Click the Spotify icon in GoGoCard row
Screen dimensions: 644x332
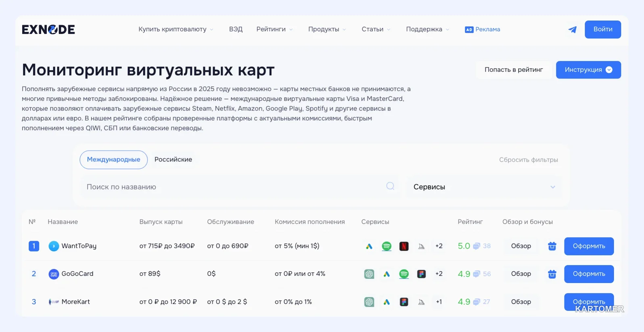point(404,274)
